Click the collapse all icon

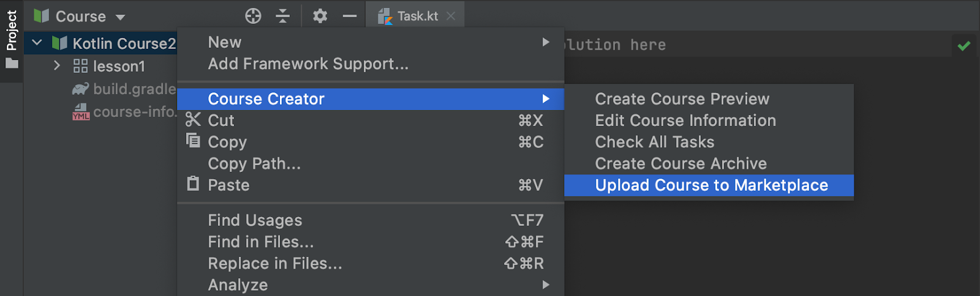282,16
